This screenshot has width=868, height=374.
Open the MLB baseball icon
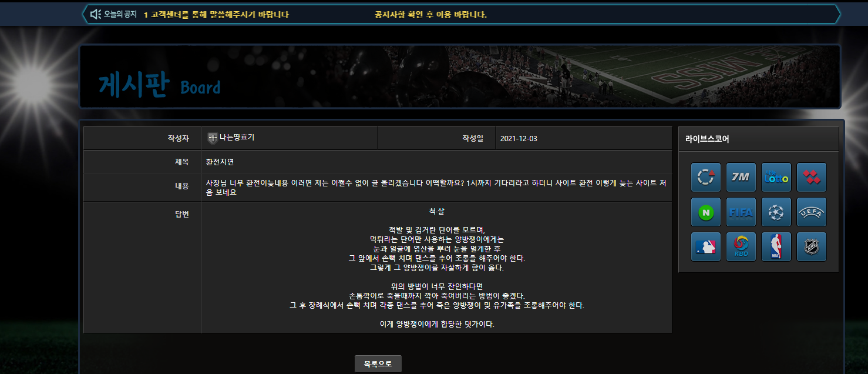[706, 246]
